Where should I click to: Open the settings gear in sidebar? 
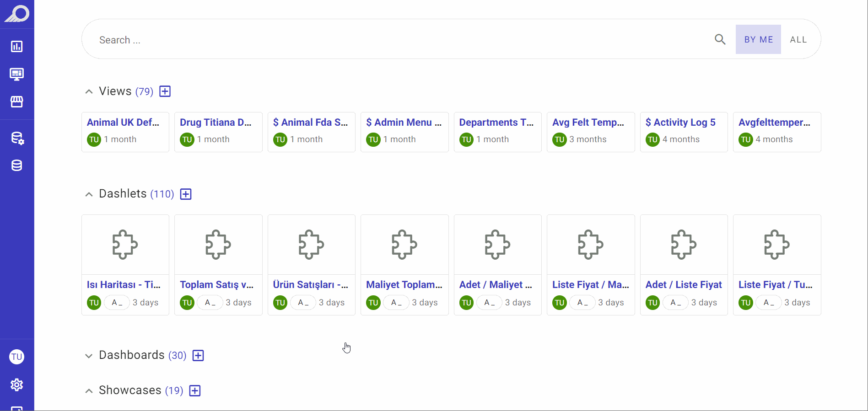click(x=17, y=385)
